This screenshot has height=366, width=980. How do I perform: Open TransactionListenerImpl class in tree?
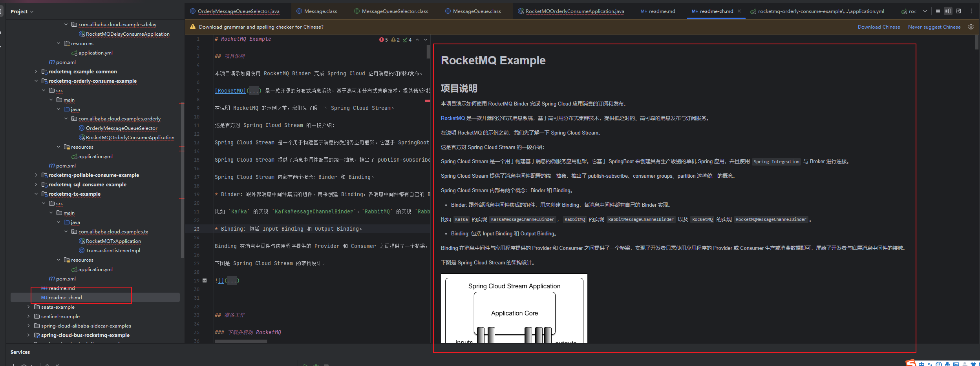point(113,250)
